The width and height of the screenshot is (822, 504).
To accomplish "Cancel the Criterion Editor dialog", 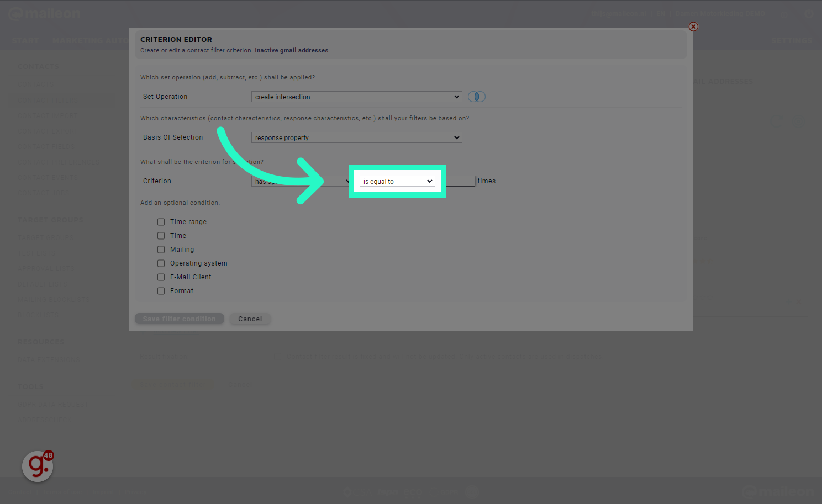I will click(250, 319).
